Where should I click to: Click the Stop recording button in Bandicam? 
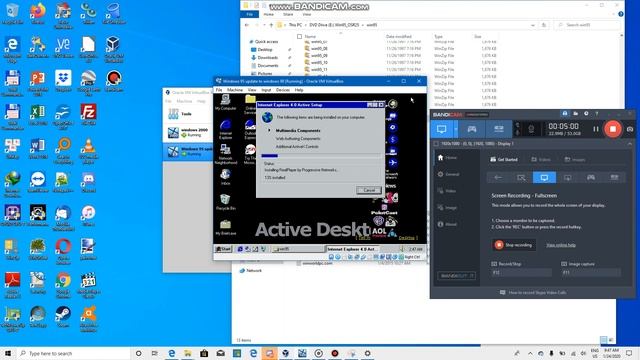point(514,245)
